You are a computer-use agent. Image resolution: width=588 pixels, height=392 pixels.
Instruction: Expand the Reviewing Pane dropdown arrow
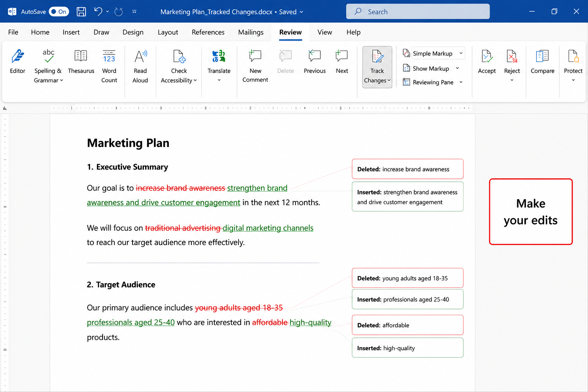point(461,82)
